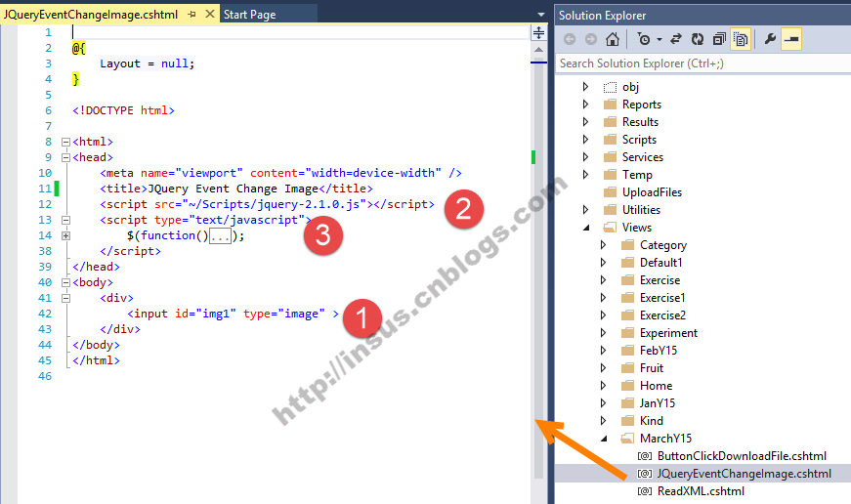Click the <!DOCTYPE html> line
This screenshot has height=504, width=851.
[x=124, y=110]
